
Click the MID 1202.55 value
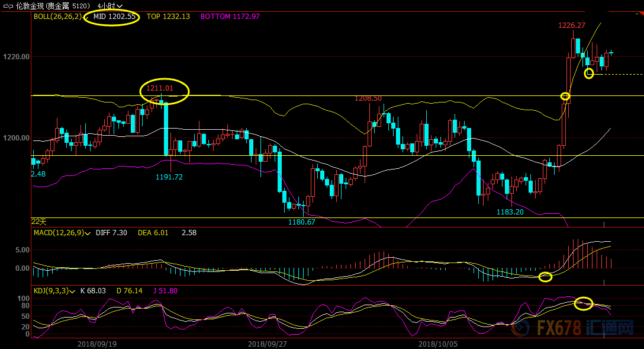(x=114, y=17)
